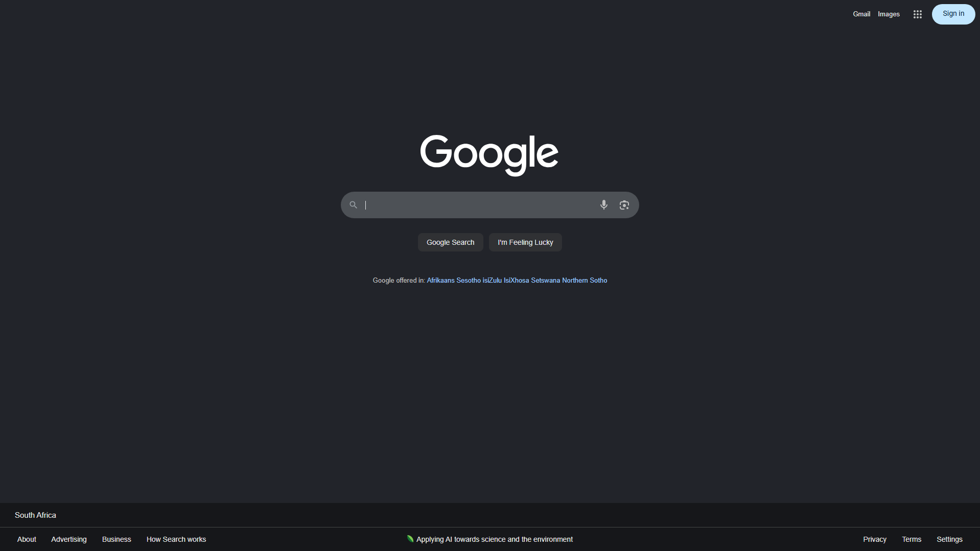980x551 pixels.
Task: Open the Settings footer menu
Action: click(x=949, y=539)
